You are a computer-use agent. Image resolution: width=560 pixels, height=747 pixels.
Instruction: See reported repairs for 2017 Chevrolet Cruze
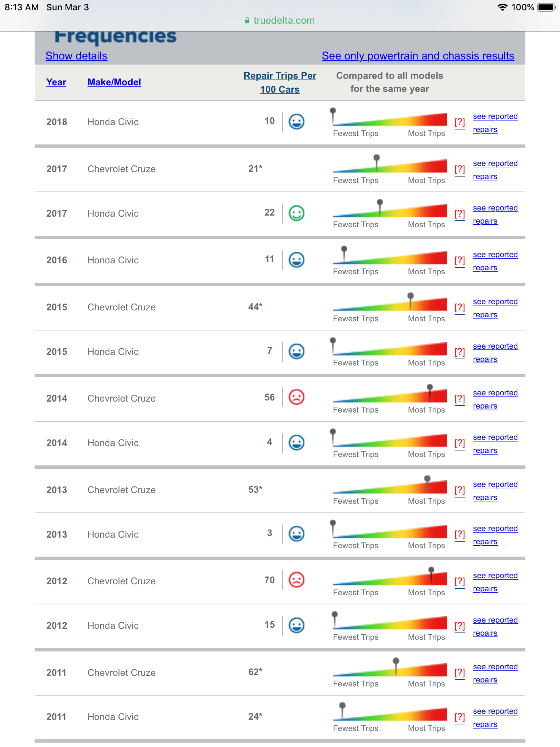coord(495,170)
